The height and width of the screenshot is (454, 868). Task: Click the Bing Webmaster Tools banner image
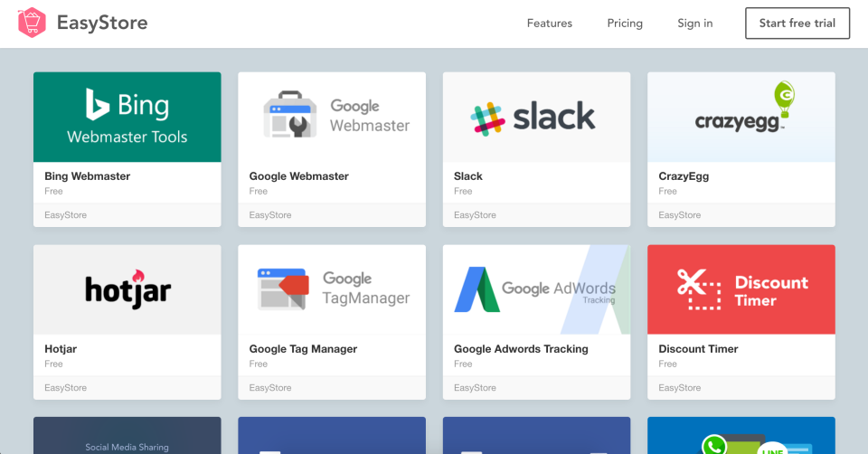pos(127,117)
